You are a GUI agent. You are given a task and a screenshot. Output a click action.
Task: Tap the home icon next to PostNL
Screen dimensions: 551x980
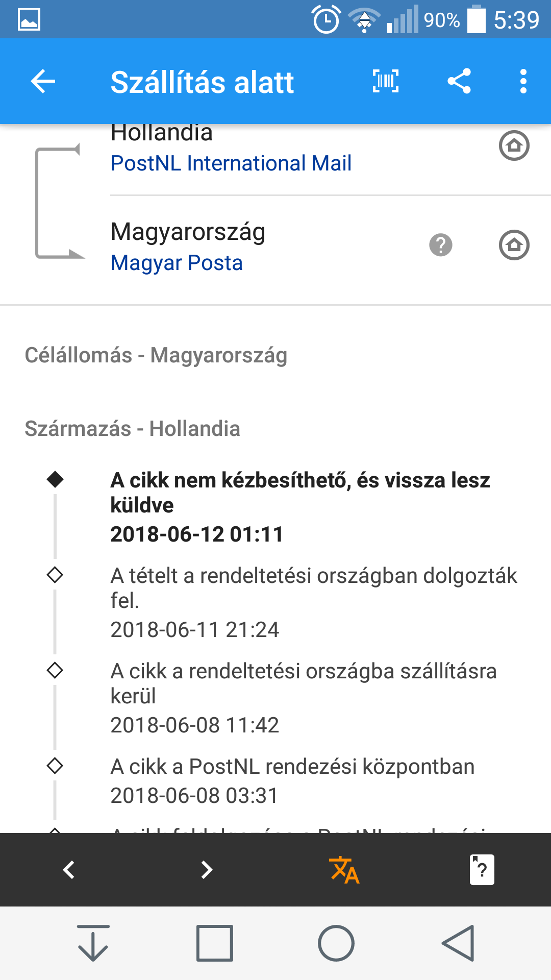coord(514,145)
